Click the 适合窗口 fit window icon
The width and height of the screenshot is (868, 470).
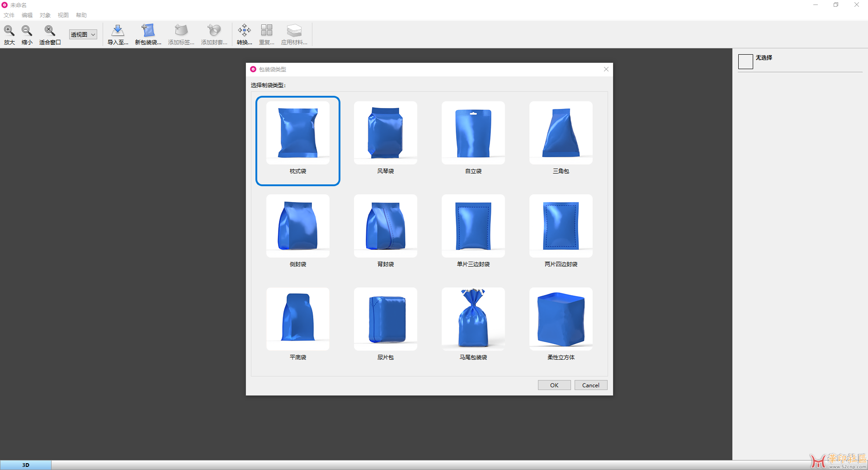pyautogui.click(x=50, y=31)
